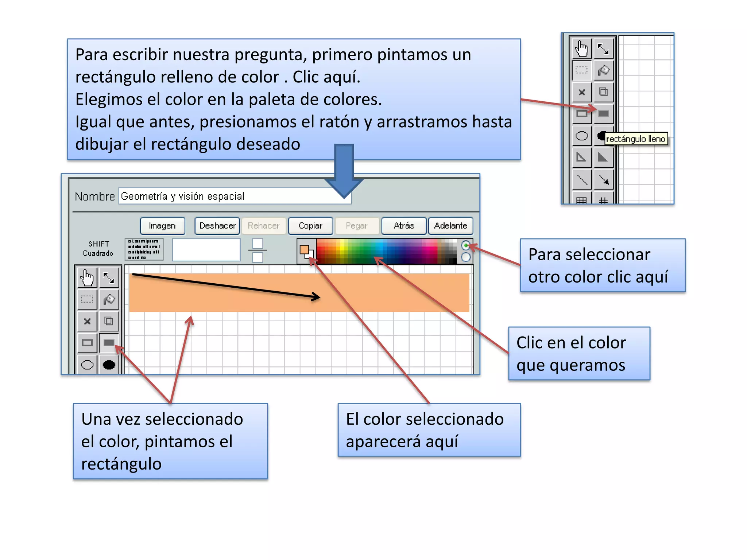
Task: Click the orange rectangle drawn on the canvas
Action: 299,292
